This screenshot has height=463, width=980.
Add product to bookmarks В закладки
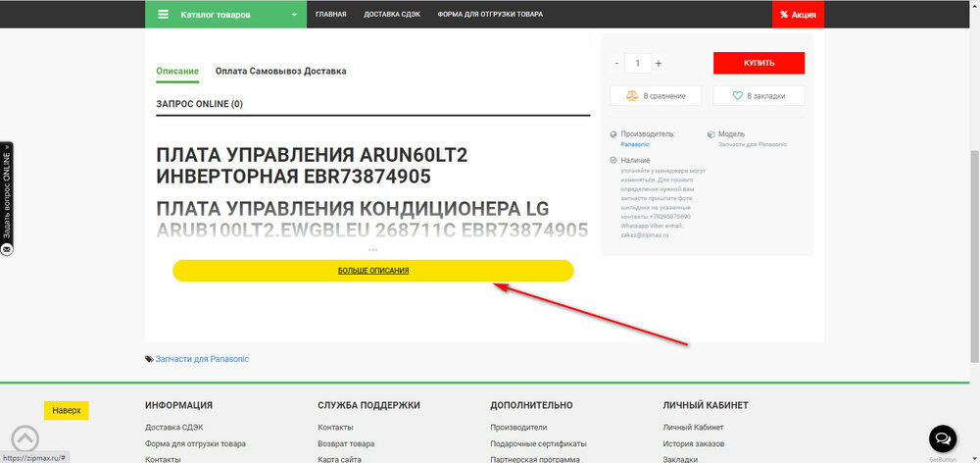[x=759, y=95]
